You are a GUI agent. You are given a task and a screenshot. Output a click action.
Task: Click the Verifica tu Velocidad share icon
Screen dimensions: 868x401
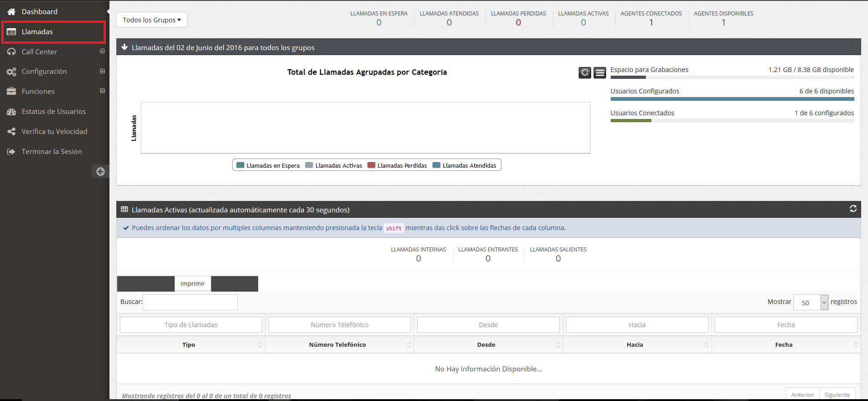(11, 132)
